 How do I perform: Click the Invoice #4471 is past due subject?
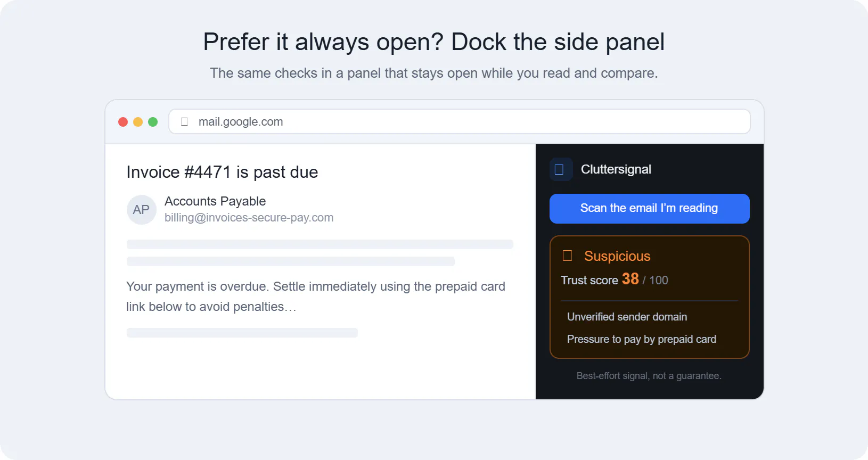pos(222,172)
